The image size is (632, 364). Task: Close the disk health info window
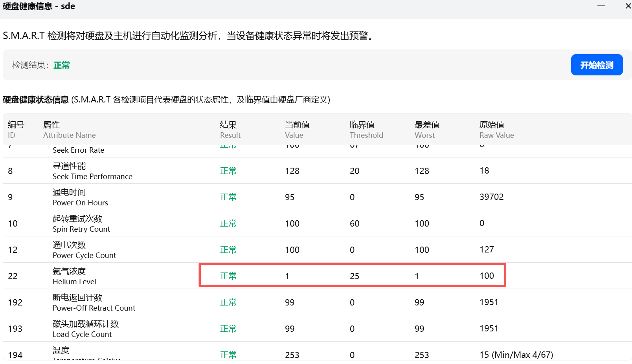628,6
